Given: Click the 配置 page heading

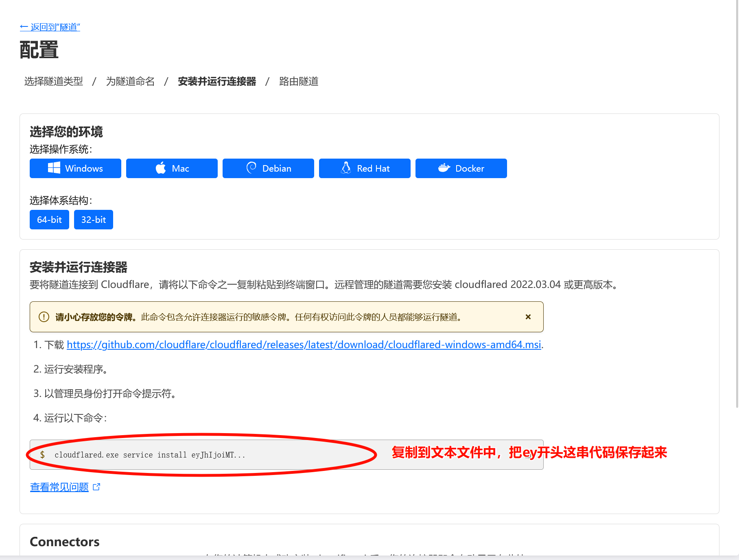Looking at the screenshot, I should pos(39,50).
